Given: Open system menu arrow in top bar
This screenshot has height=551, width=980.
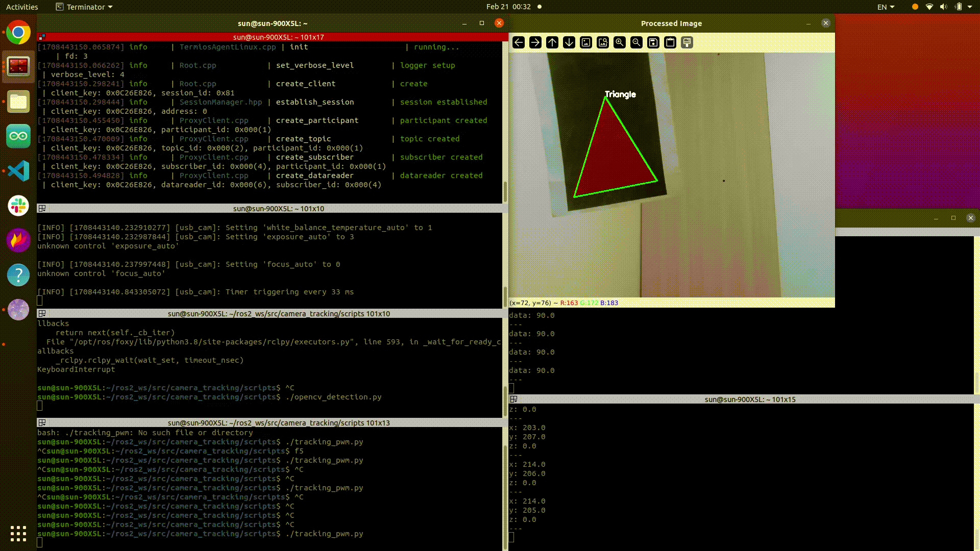Looking at the screenshot, I should pos(969,7).
